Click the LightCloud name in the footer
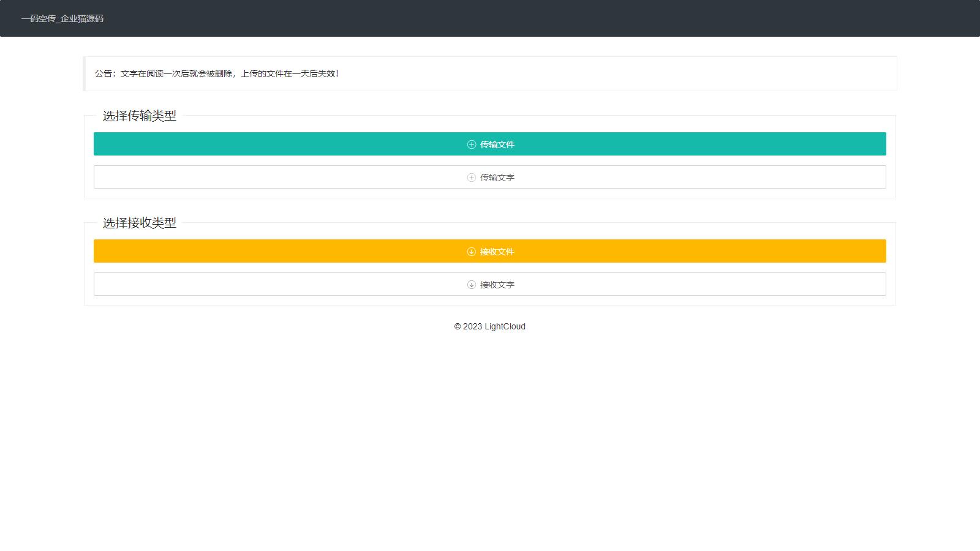The height and width of the screenshot is (551, 980). (505, 326)
